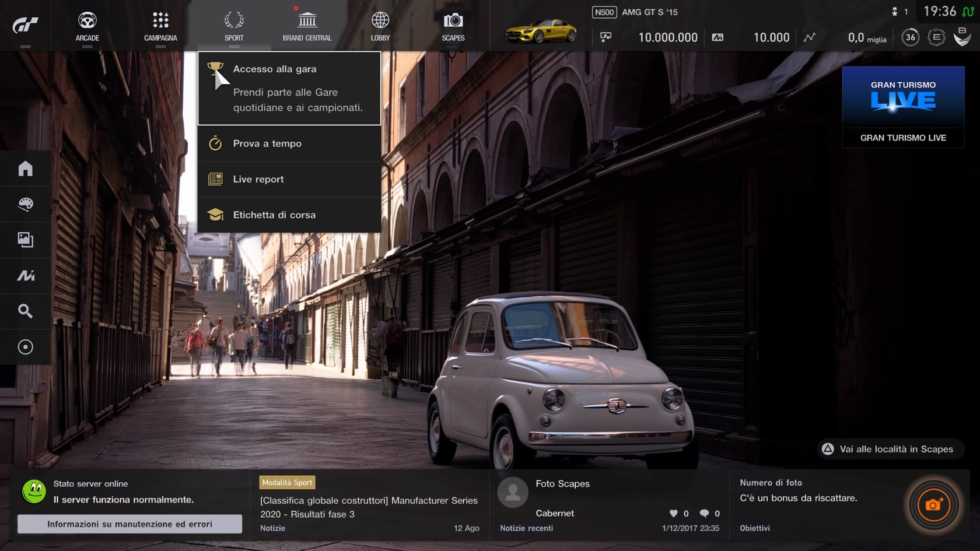Click the credits balance 10.000.000
Viewport: 980px width, 551px height.
[668, 37]
